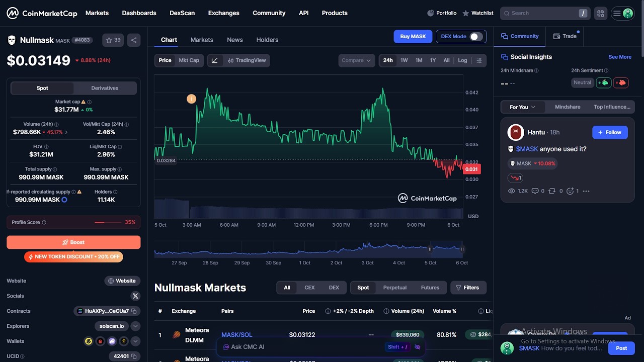This screenshot has width=644, height=362.
Task: Click the CoinMarketCap logo
Action: point(42,13)
